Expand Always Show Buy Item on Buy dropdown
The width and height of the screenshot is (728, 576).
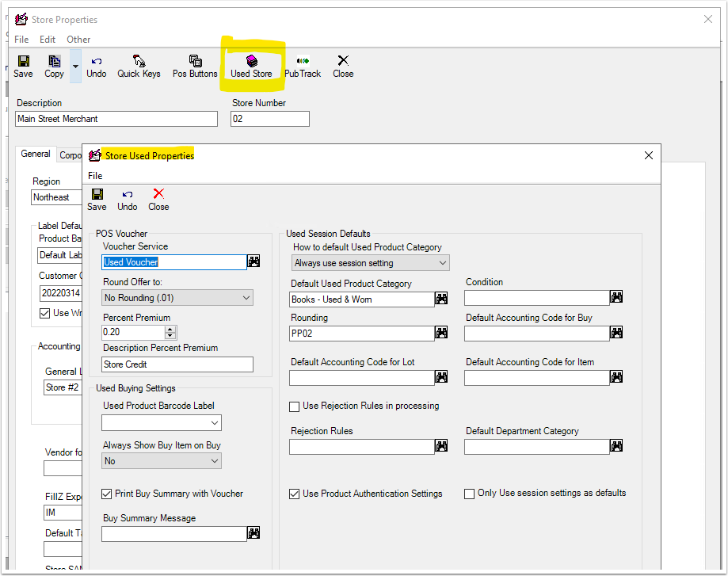pos(215,461)
